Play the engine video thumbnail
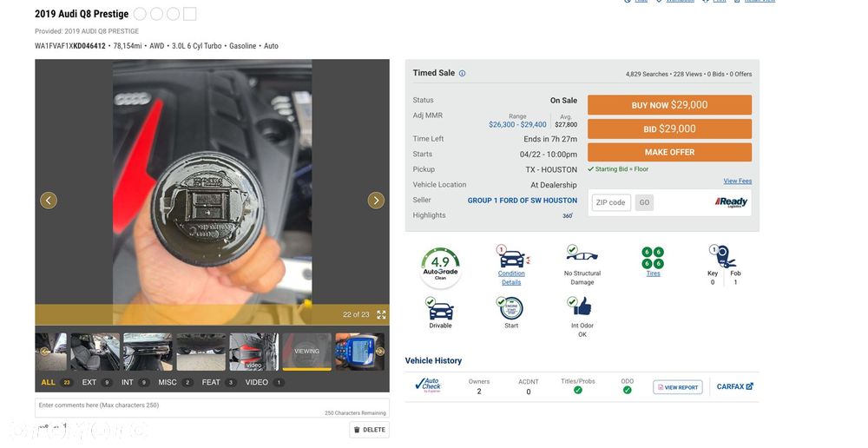 (253, 352)
